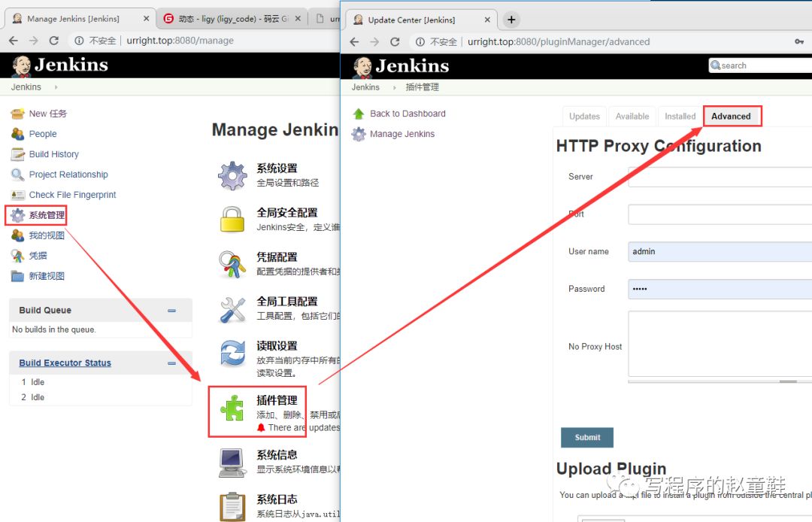Click the Back to Dashboard link
Image resolution: width=812 pixels, height=522 pixels.
click(x=408, y=114)
